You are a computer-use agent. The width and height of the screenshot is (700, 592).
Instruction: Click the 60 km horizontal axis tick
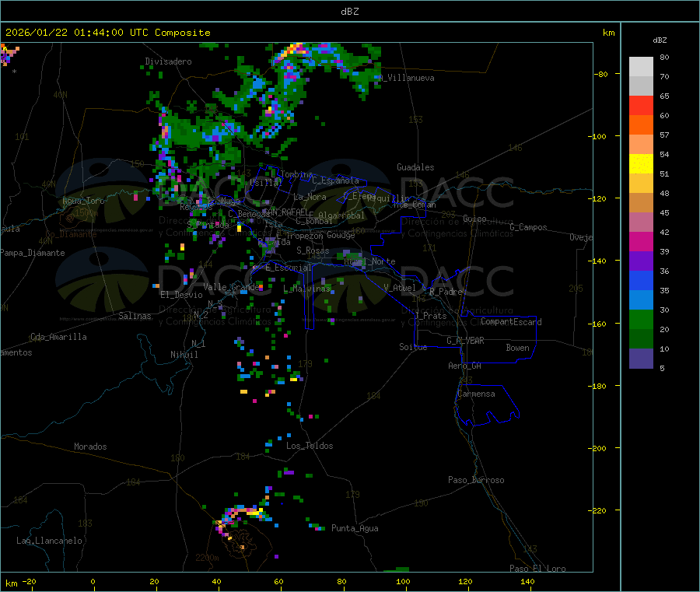pyautogui.click(x=278, y=582)
